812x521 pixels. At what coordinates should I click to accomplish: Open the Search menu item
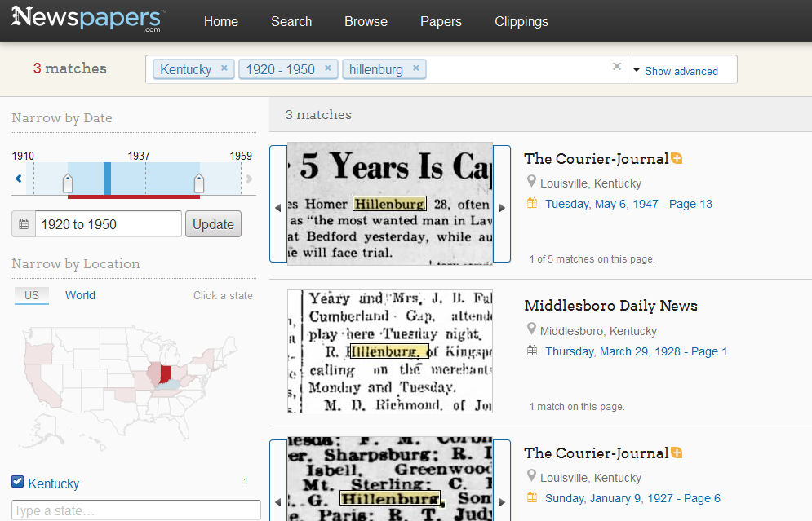tap(291, 22)
